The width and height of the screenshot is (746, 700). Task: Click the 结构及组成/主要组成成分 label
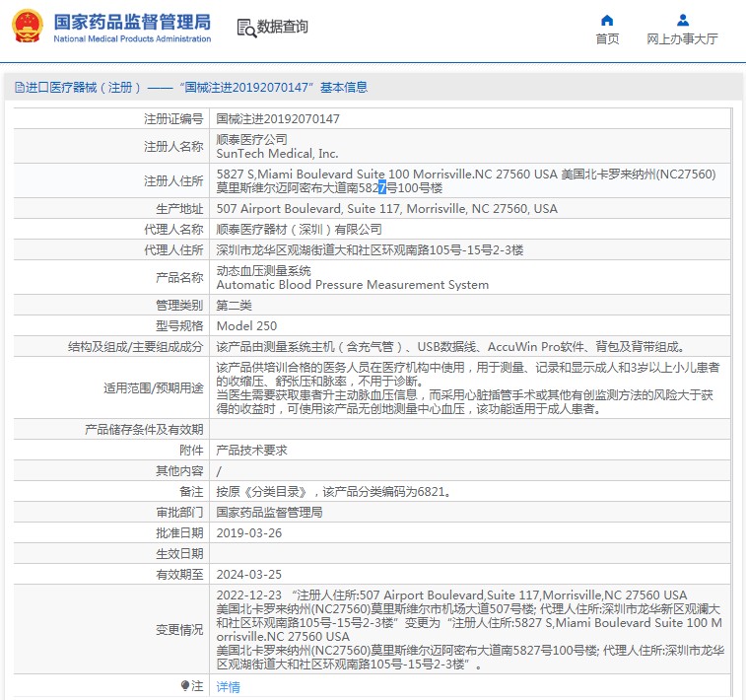tap(136, 346)
